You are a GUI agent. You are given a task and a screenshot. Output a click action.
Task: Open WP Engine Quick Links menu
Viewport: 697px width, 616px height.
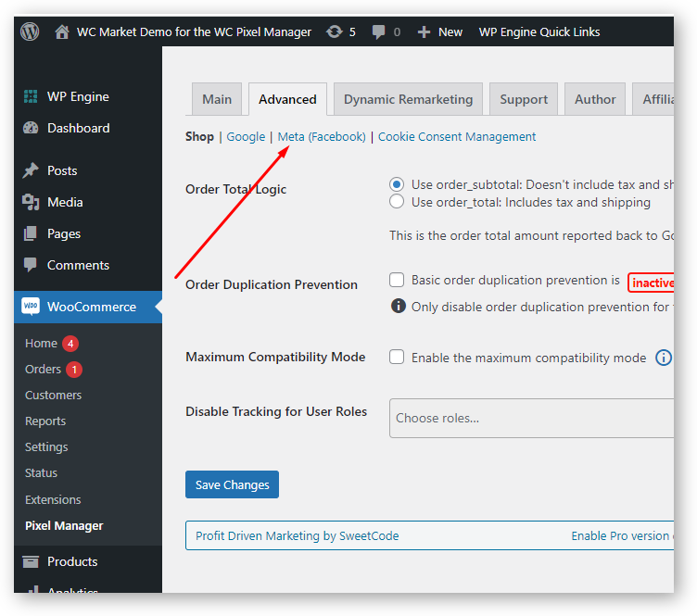[539, 32]
